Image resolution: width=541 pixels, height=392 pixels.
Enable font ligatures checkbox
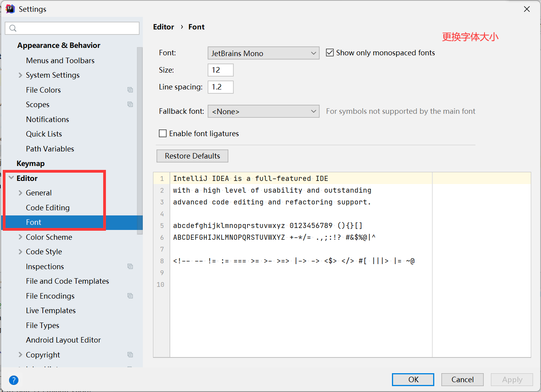pos(163,133)
